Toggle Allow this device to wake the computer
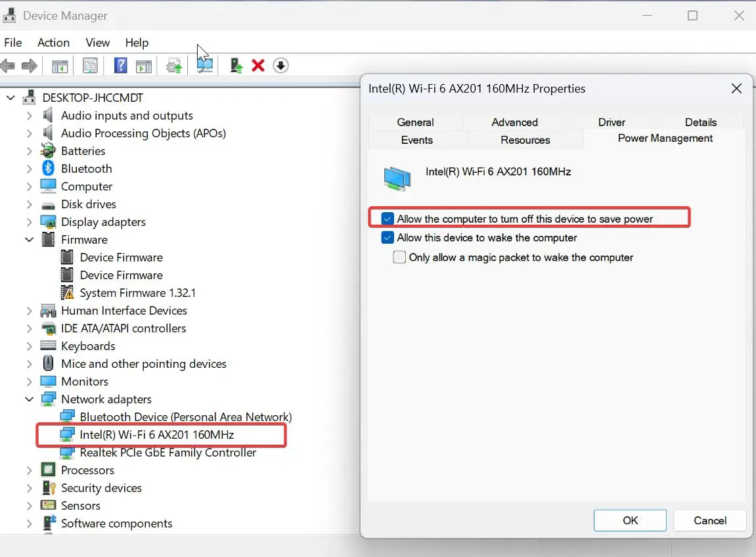756x557 pixels. pyautogui.click(x=388, y=238)
